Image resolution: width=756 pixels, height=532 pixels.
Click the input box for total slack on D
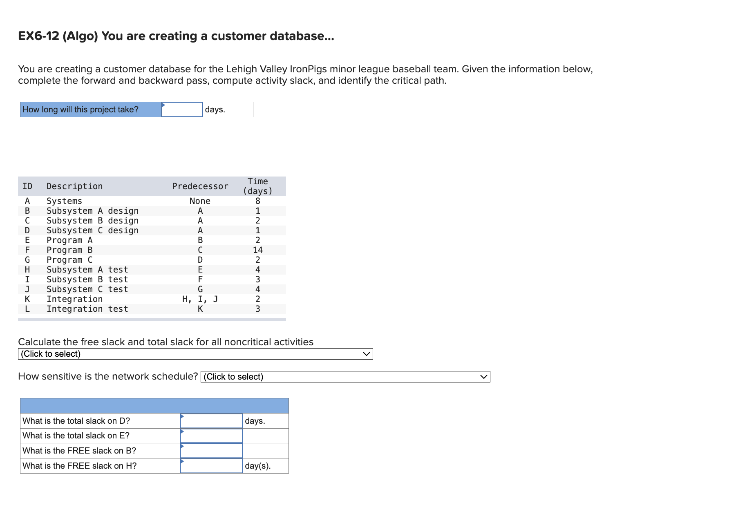211,420
